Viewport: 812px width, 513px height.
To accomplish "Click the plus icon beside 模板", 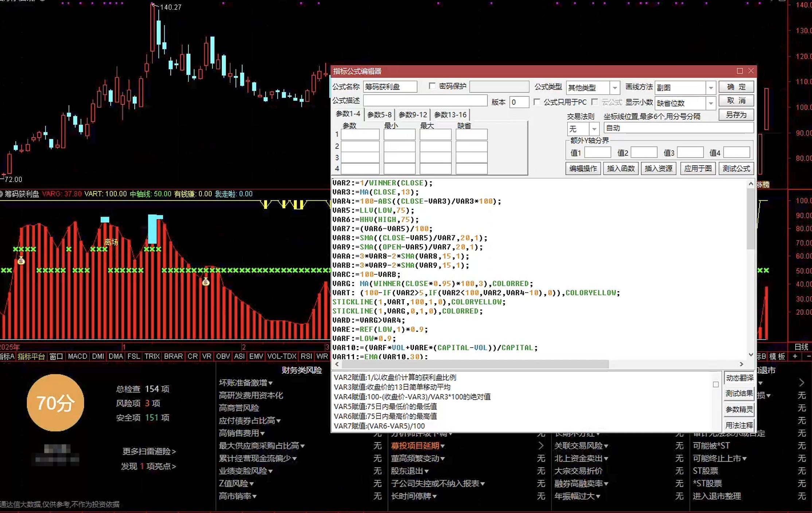I will click(x=795, y=356).
